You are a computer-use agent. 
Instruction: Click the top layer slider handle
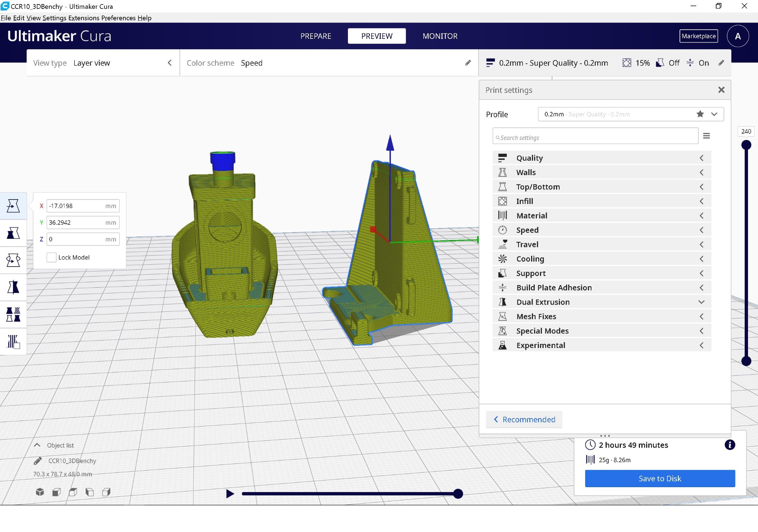pos(746,145)
